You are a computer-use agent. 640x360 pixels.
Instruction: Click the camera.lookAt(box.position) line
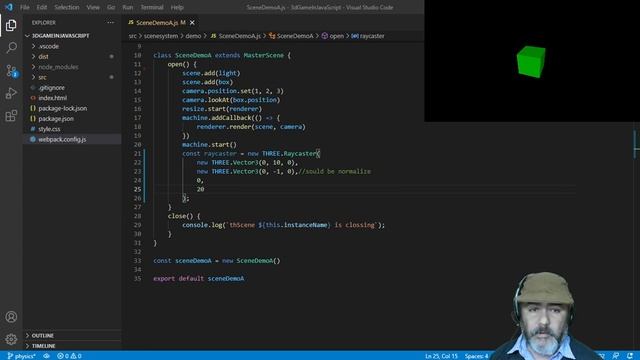[231, 100]
